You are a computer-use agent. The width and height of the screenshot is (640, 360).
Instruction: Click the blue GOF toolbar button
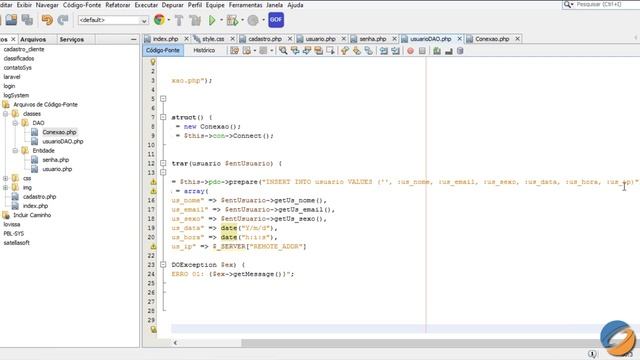[276, 20]
